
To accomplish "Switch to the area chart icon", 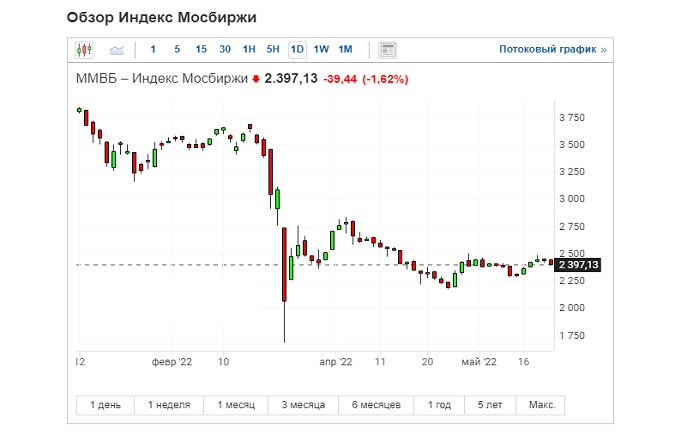I will point(116,50).
